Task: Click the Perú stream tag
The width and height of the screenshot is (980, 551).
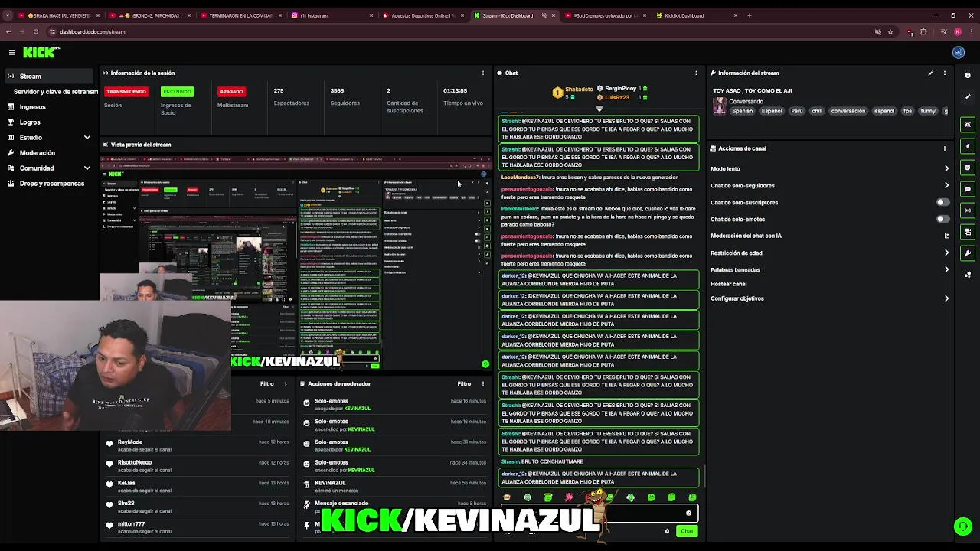Action: [x=797, y=111]
